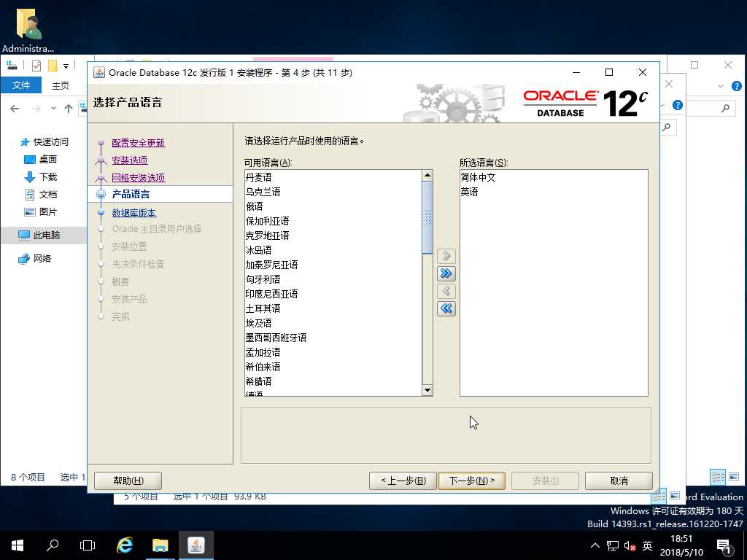Remove selected language with single left arrow
Viewport: 747px width, 560px height.
coord(446,291)
